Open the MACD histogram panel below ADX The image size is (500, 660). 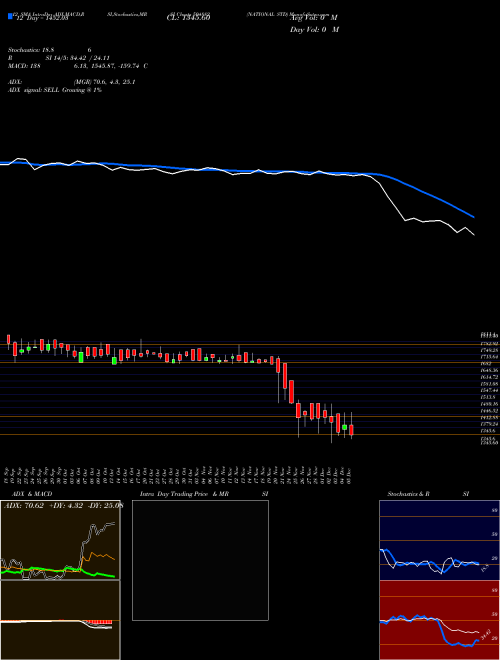pyautogui.click(x=60, y=620)
